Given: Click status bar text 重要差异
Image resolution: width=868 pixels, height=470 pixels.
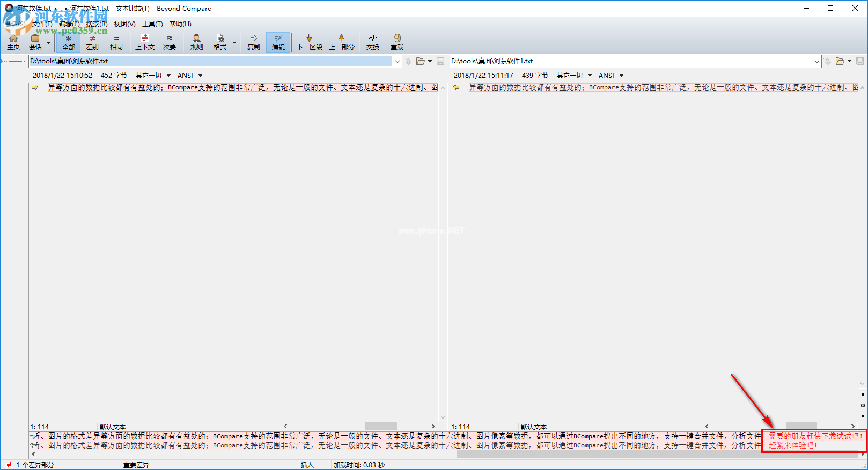Looking at the screenshot, I should 136,465.
